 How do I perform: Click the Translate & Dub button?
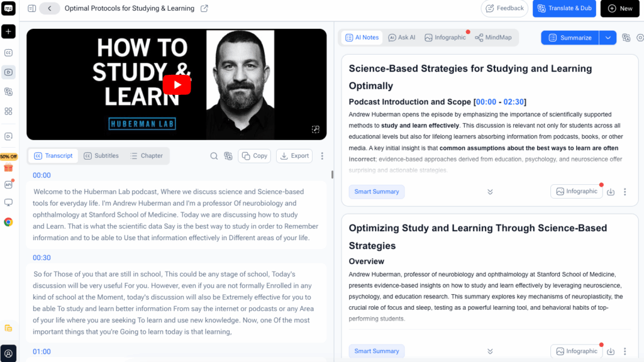564,8
